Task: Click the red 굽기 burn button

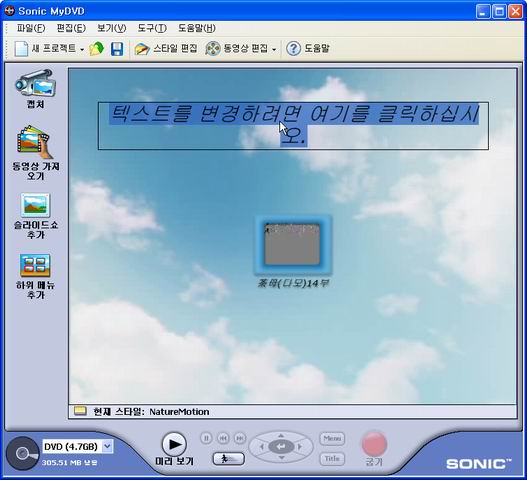Action: pos(374,444)
